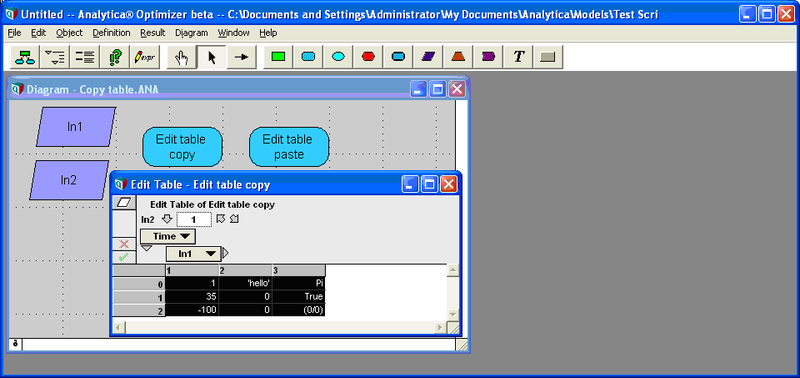Screen dimensions: 800x378
Task: Open the expression definition pencil icon
Action: (x=144, y=57)
